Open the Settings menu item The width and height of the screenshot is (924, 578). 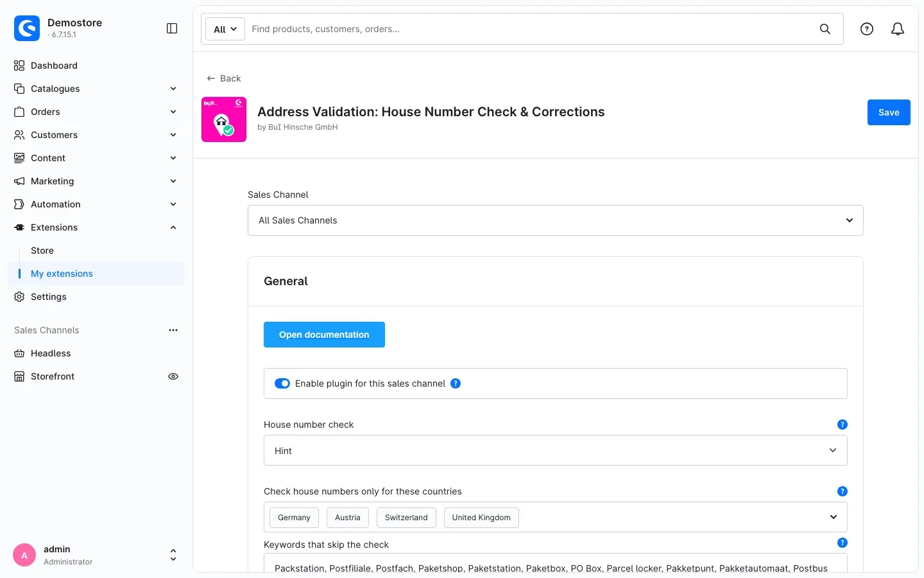[49, 297]
